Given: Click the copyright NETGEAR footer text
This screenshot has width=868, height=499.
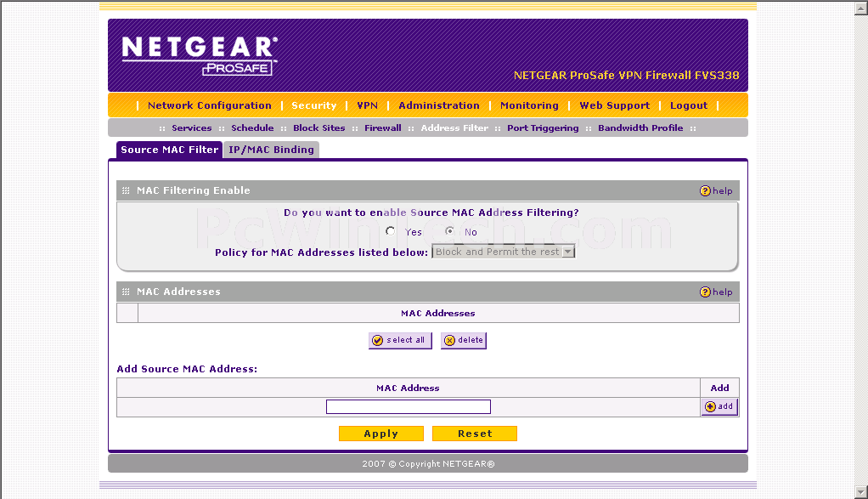Looking at the screenshot, I should 428,464.
